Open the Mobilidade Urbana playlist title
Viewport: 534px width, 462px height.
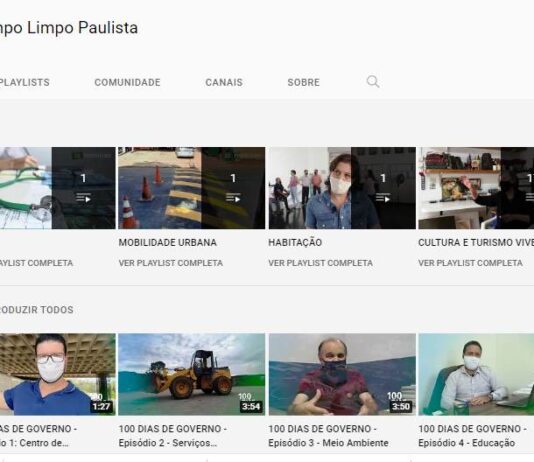point(168,242)
